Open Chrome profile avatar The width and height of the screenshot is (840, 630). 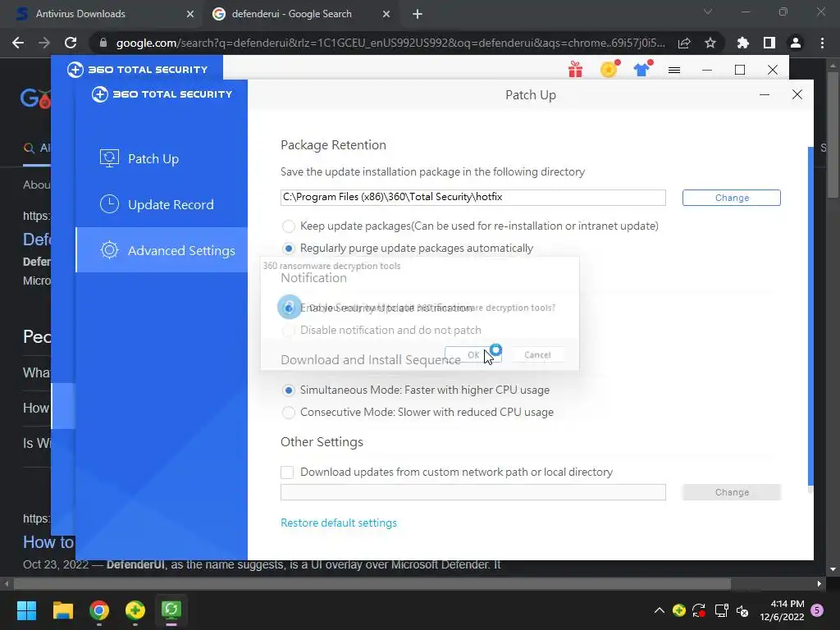tap(796, 43)
